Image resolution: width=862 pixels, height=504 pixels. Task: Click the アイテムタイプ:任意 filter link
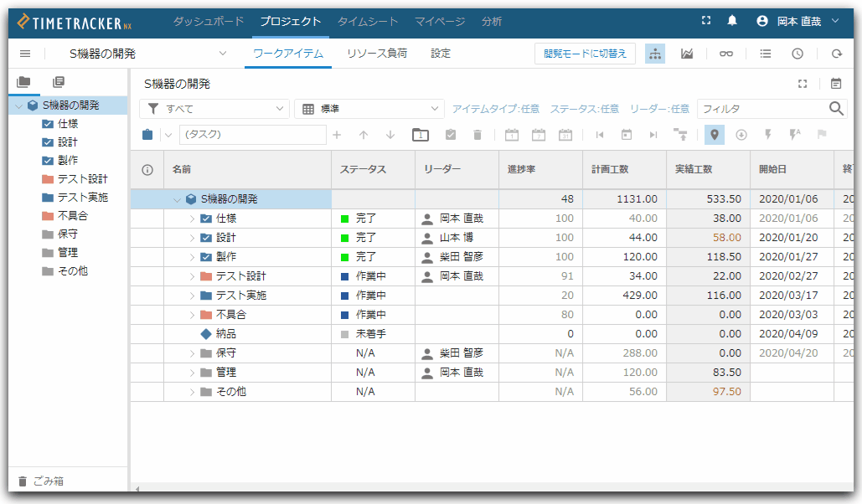(495, 109)
